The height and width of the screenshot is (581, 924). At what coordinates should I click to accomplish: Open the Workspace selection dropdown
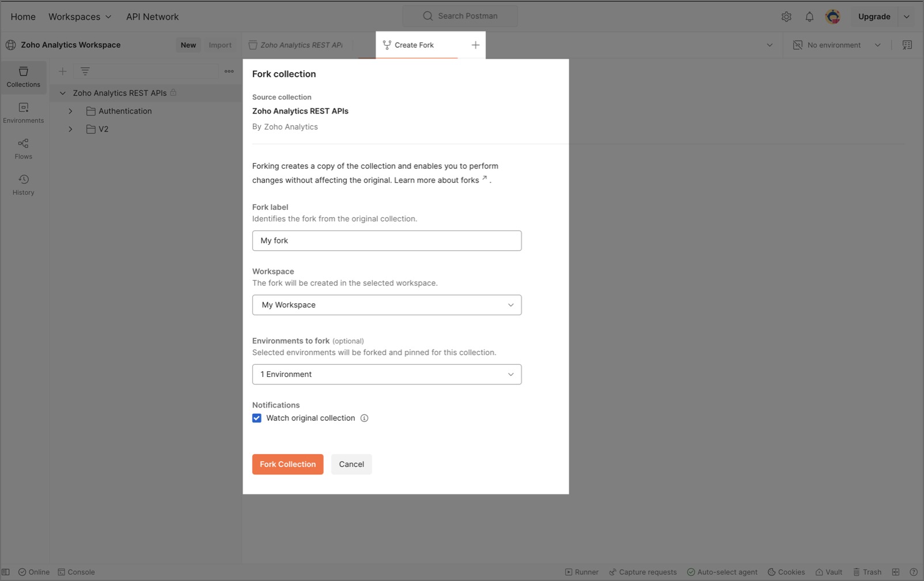387,305
